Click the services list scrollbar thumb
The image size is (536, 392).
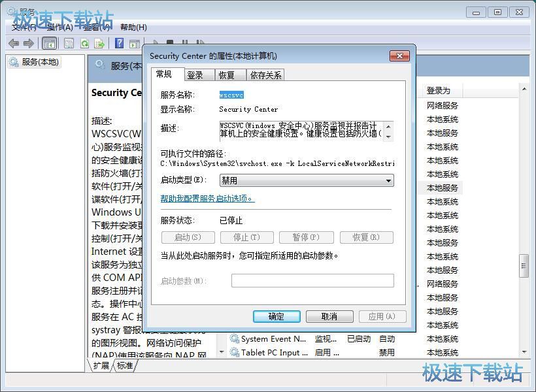click(x=524, y=266)
